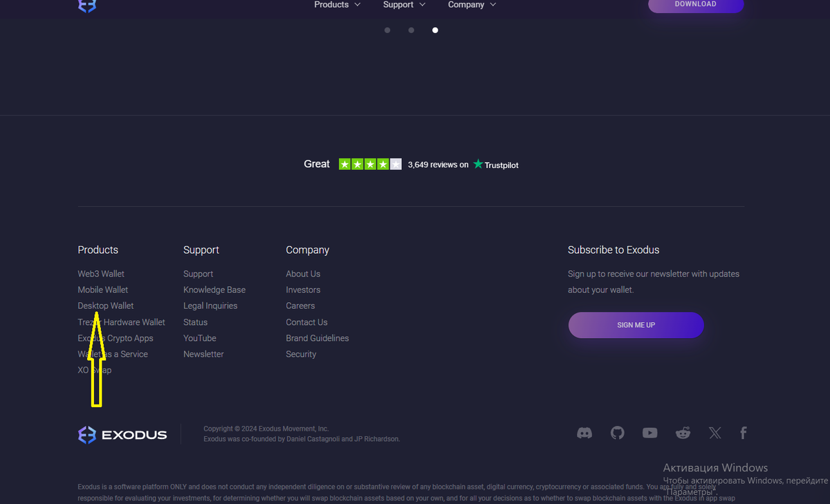830x504 pixels.
Task: Expand the Products menu in the navbar
Action: coord(337,5)
